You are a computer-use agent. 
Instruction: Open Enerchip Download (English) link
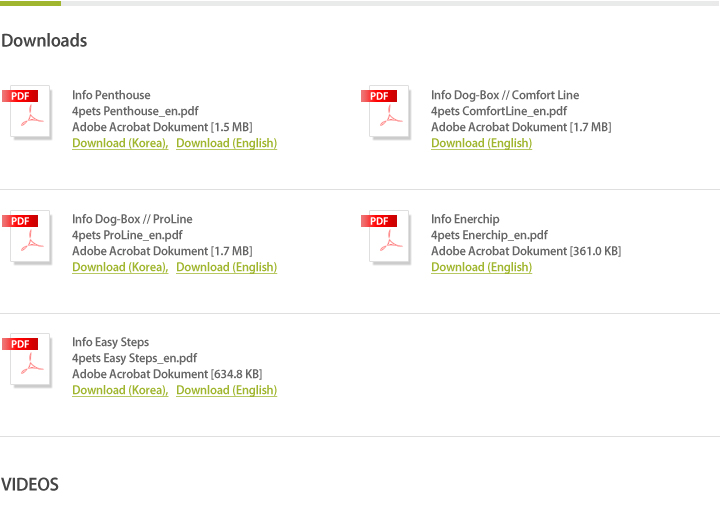481,267
